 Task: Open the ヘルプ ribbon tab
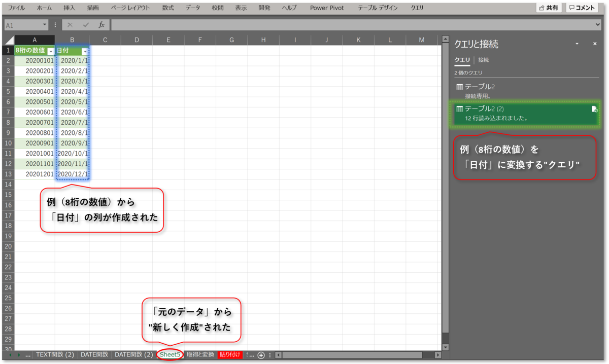click(x=289, y=8)
